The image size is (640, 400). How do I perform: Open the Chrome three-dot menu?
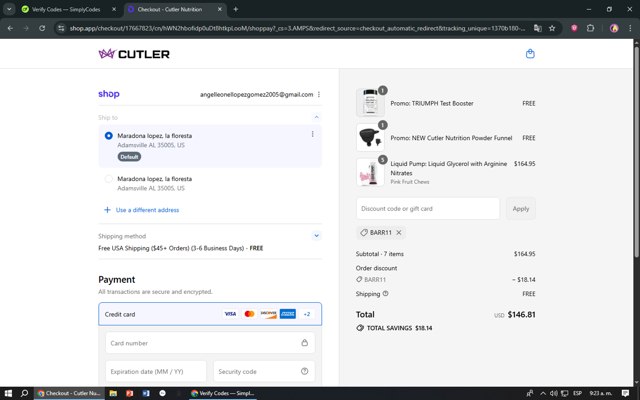coord(630,28)
